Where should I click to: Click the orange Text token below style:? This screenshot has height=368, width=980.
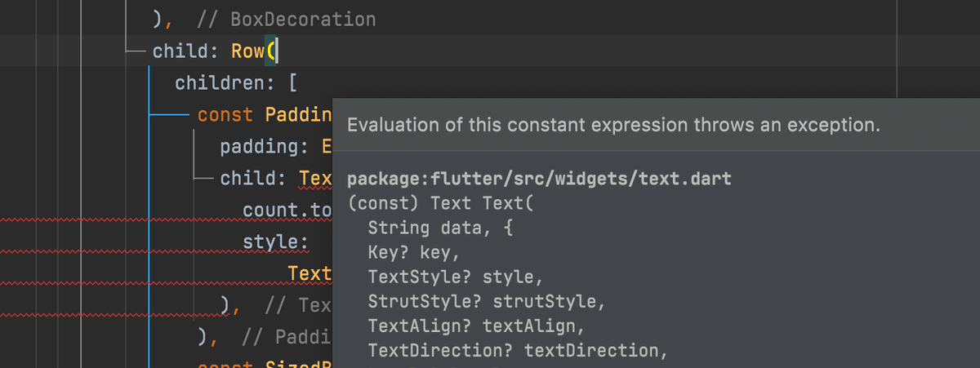point(310,273)
